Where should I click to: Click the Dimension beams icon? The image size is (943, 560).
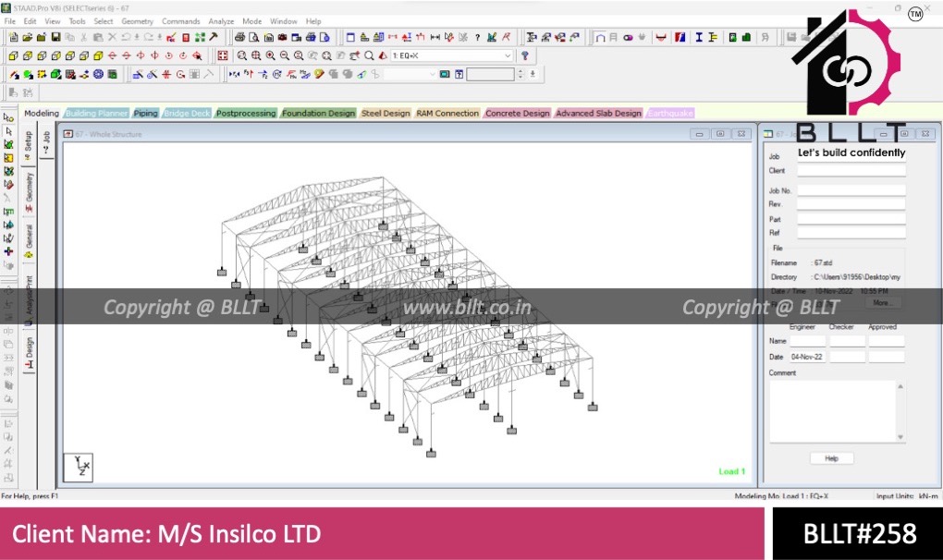click(x=435, y=37)
